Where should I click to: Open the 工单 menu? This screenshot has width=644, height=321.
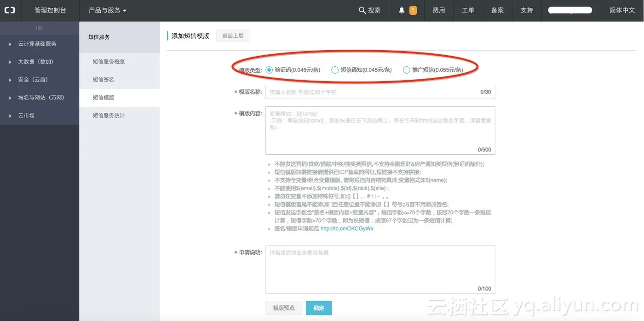coord(468,10)
